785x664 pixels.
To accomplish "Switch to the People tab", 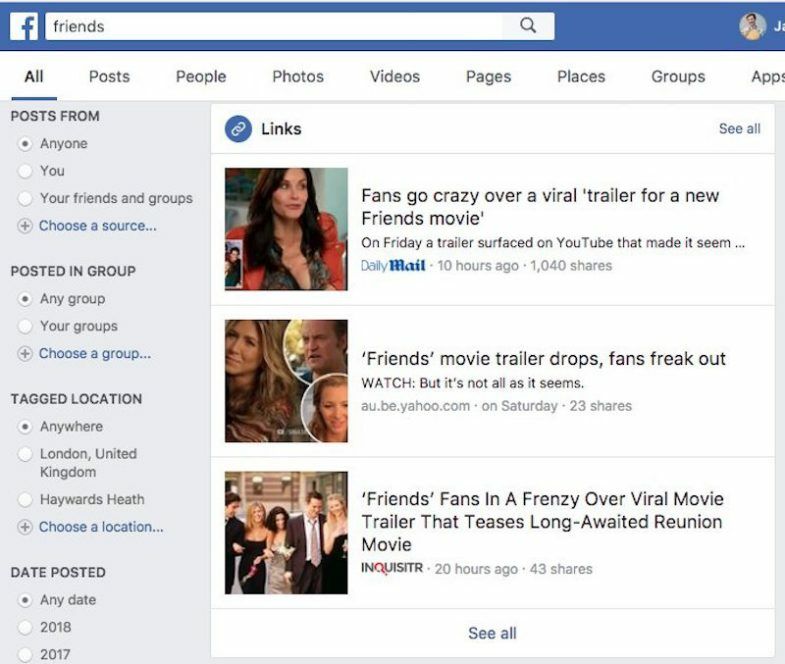I will click(x=201, y=77).
